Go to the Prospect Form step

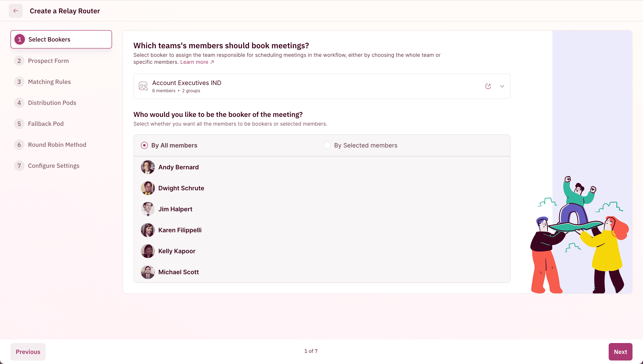[x=48, y=61]
